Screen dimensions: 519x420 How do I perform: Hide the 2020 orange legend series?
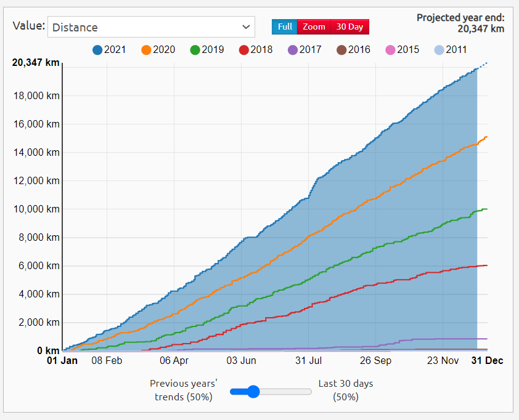coord(147,50)
